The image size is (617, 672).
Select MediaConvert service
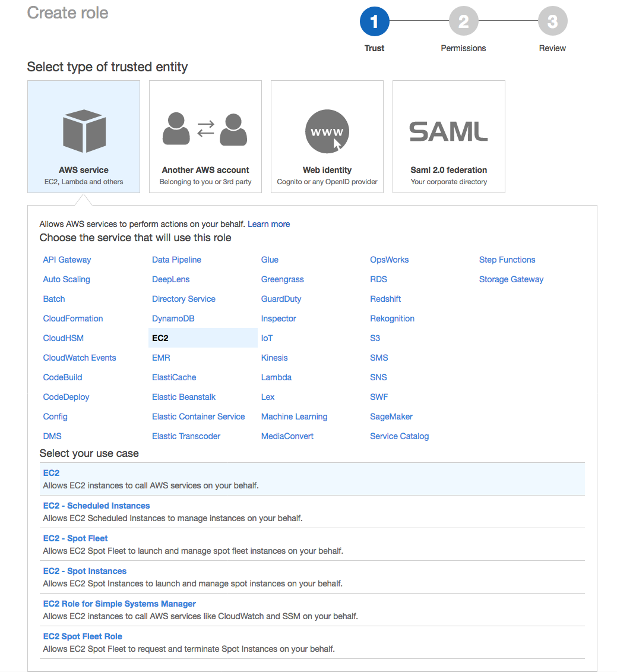tap(287, 436)
